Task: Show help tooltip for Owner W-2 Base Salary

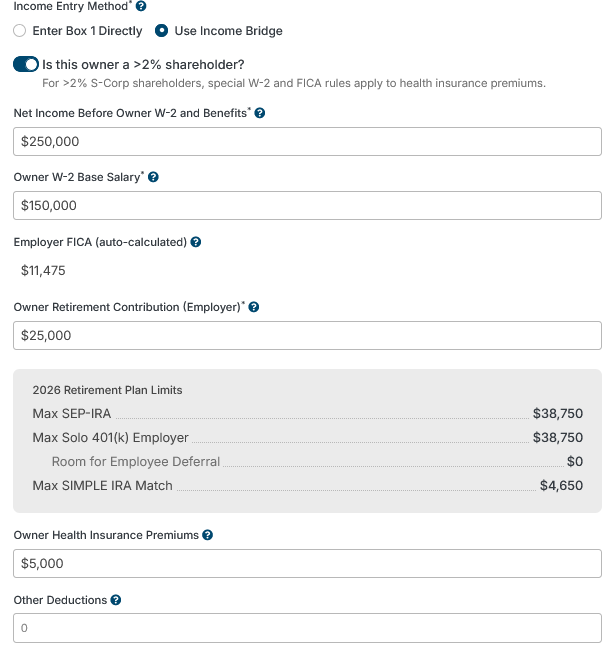Action: pyautogui.click(x=153, y=177)
